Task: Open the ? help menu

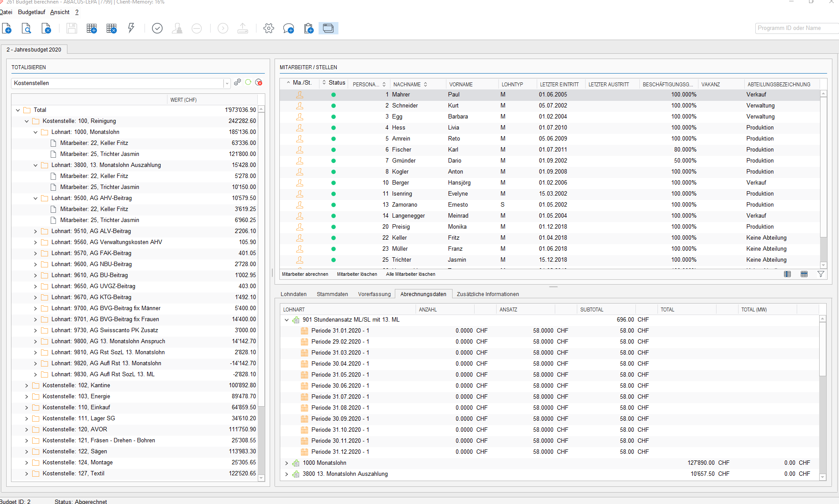Action: 77,12
